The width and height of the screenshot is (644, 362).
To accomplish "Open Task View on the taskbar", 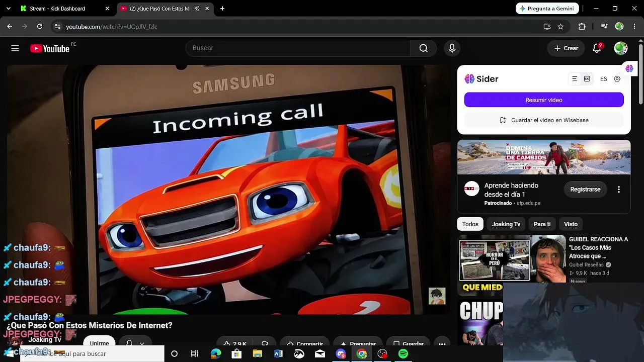I will tap(195, 354).
